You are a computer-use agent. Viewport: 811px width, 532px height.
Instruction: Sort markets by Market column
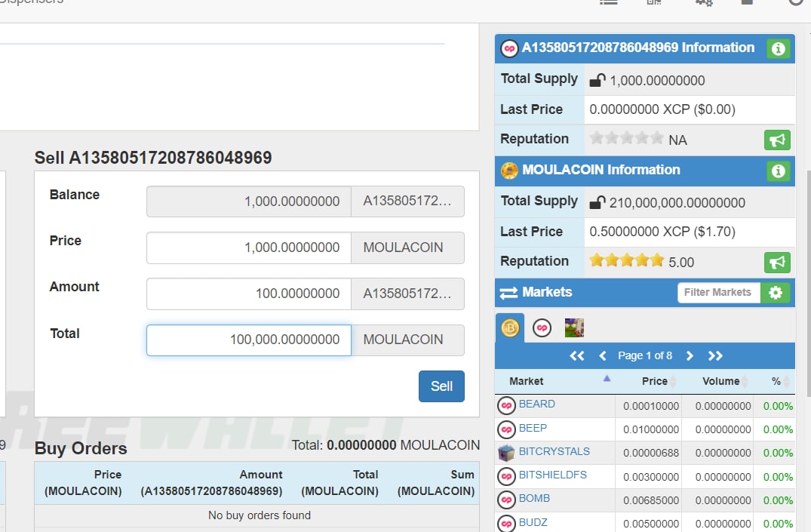click(554, 381)
